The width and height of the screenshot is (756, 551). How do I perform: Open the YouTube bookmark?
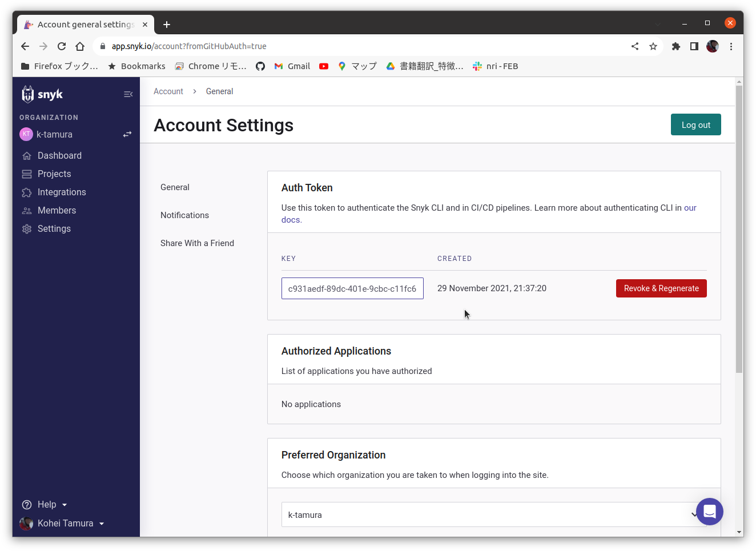click(324, 66)
